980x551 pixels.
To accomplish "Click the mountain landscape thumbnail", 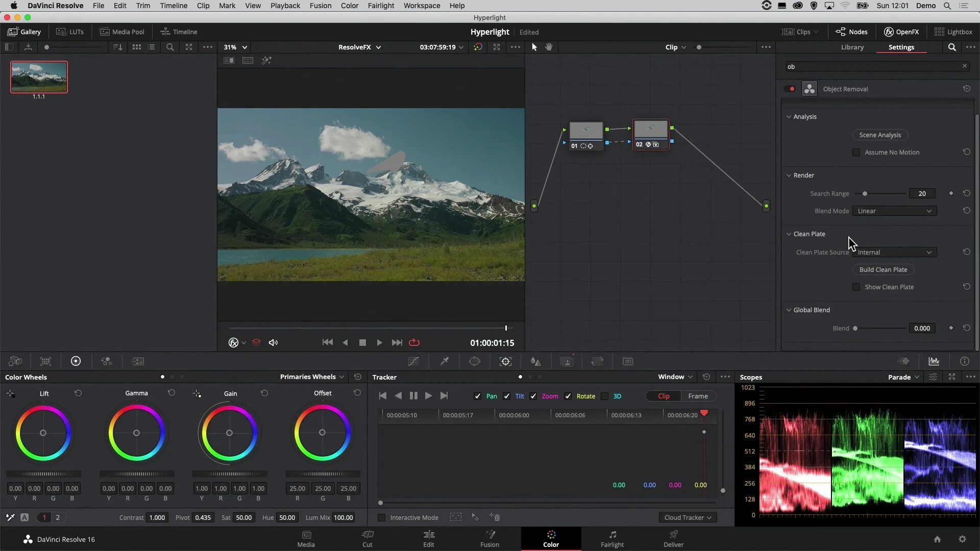I will click(38, 76).
